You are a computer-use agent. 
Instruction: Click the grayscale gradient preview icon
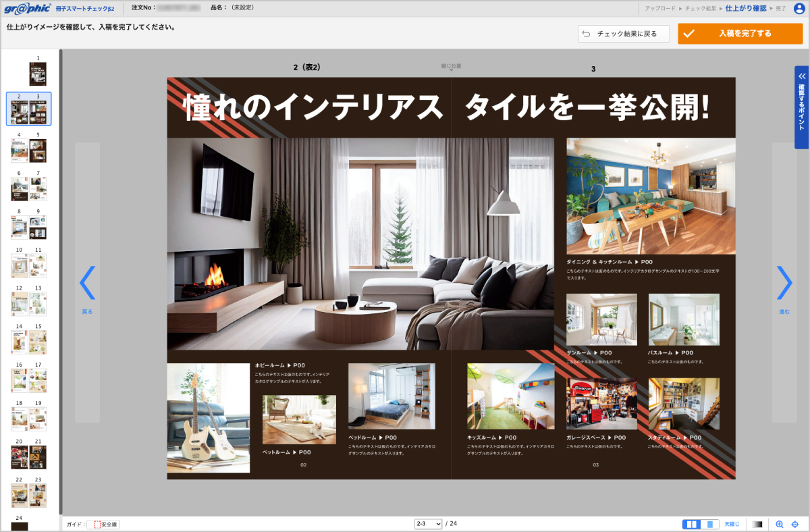pos(757,524)
